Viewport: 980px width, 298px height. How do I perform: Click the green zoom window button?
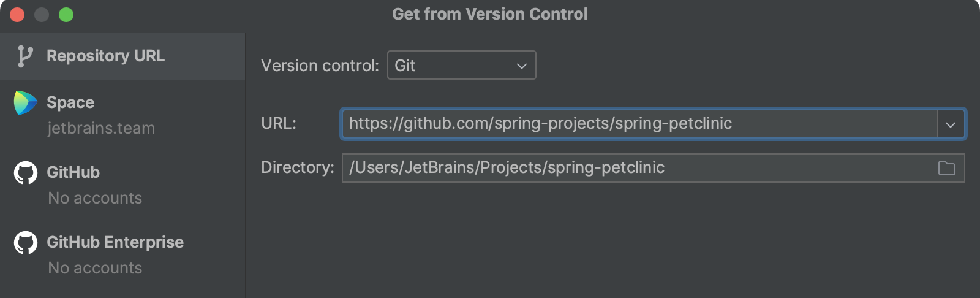(66, 15)
